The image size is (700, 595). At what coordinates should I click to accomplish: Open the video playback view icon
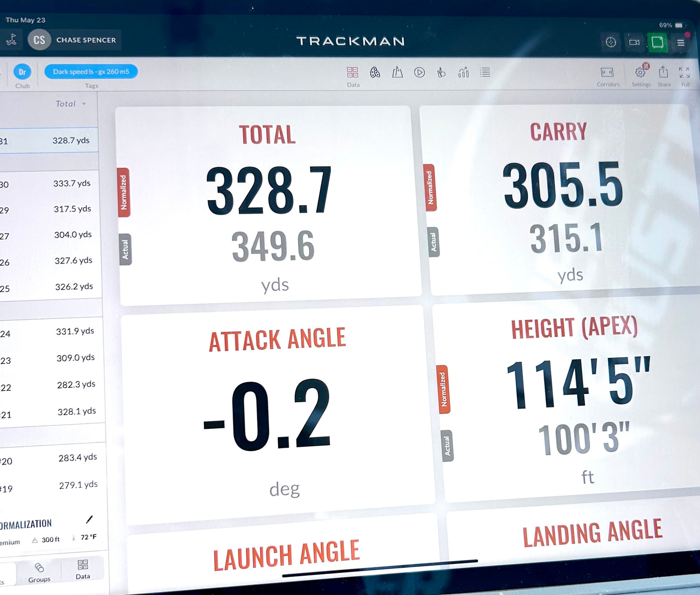pos(420,72)
